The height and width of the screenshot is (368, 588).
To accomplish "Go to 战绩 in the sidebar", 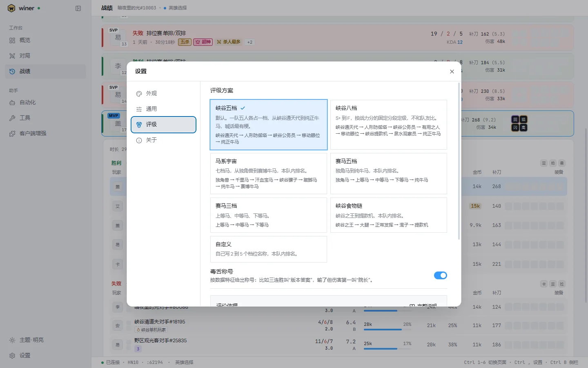I will (46, 72).
